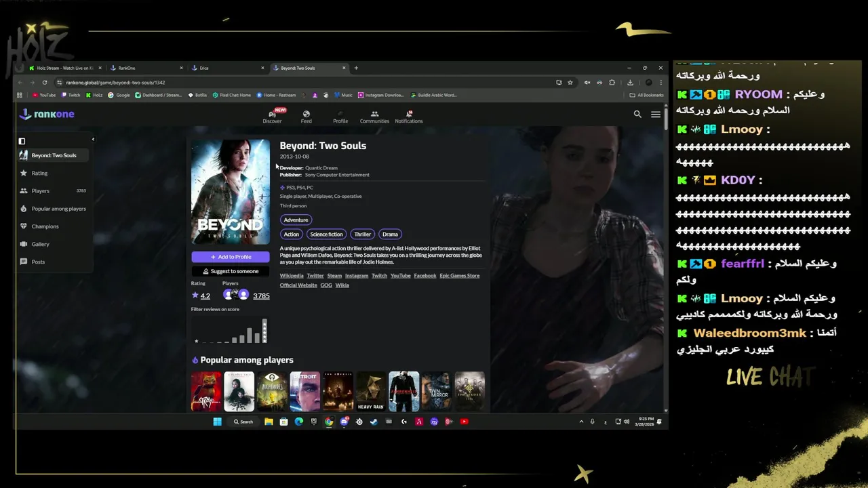The image size is (868, 488).
Task: Select the Action genre tag
Action: (292, 234)
